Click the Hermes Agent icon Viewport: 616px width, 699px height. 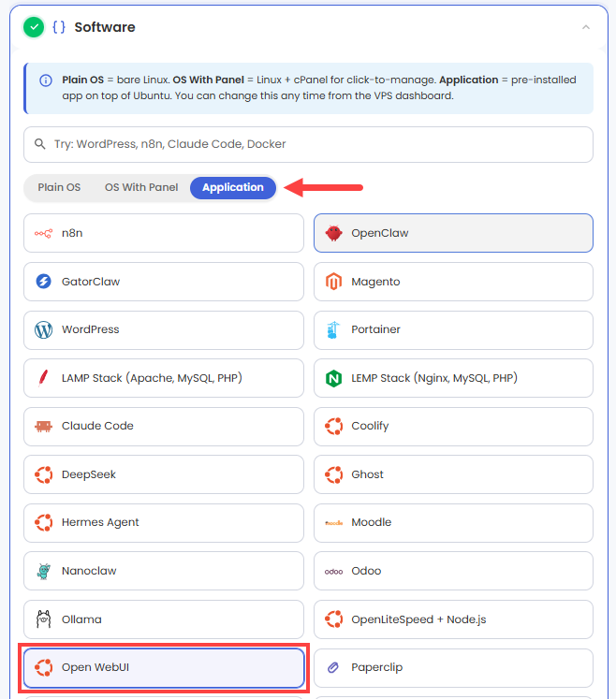point(43,522)
